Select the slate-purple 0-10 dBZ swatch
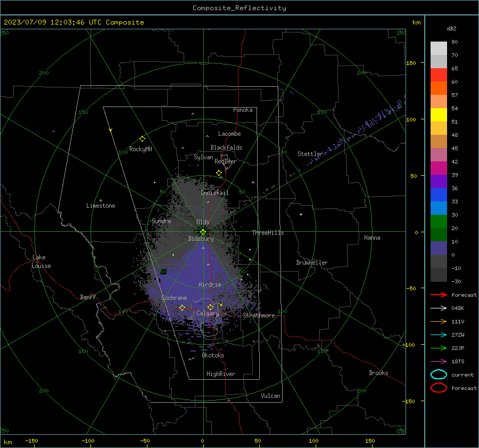This screenshot has width=479, height=448. (x=439, y=248)
